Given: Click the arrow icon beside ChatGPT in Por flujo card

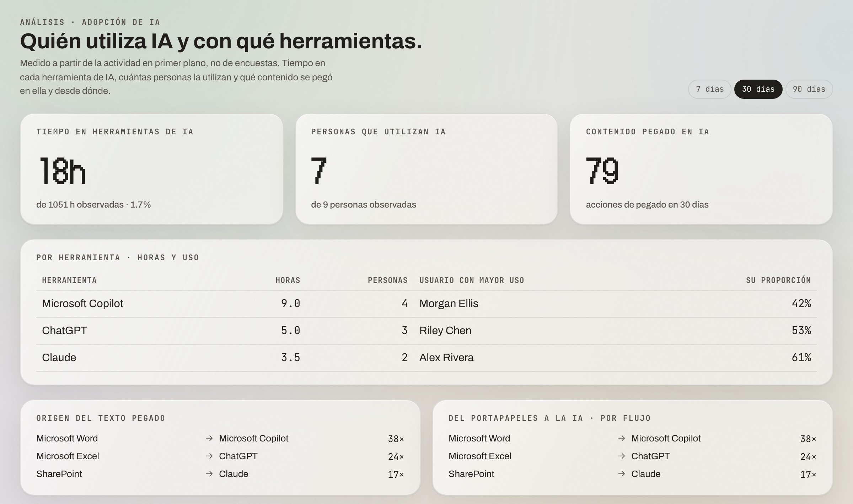Looking at the screenshot, I should click(622, 456).
